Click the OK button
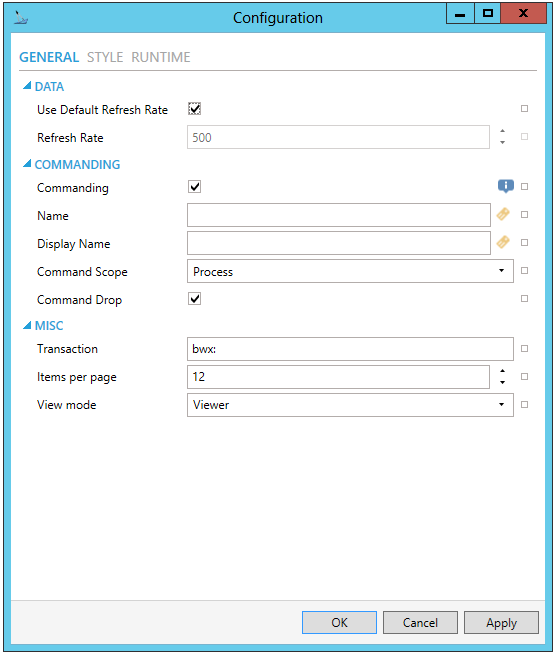The image size is (558, 656). pyautogui.click(x=339, y=623)
